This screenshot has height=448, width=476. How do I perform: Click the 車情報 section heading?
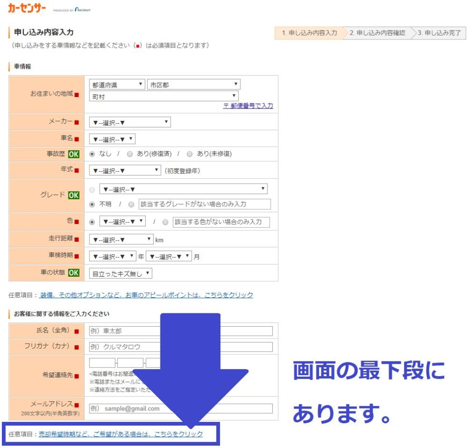22,67
